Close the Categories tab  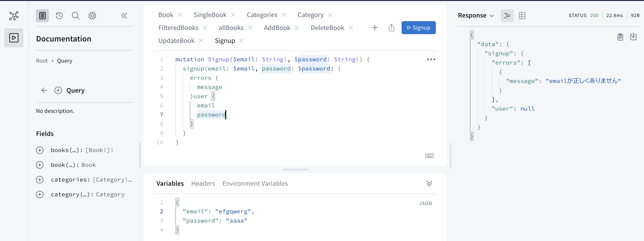(284, 15)
